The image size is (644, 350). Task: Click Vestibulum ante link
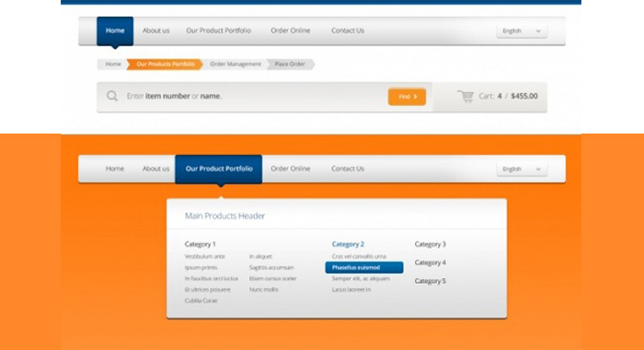pos(205,256)
